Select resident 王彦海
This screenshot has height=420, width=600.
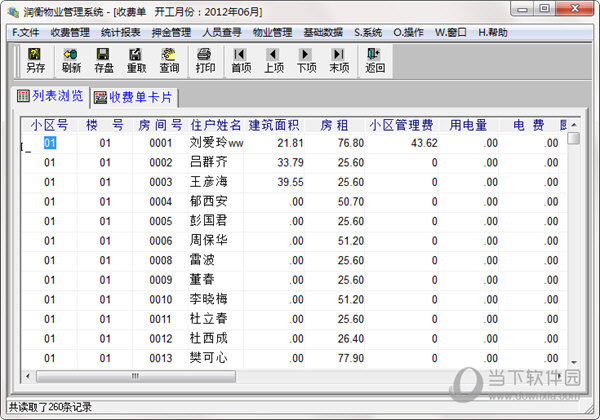tap(209, 182)
